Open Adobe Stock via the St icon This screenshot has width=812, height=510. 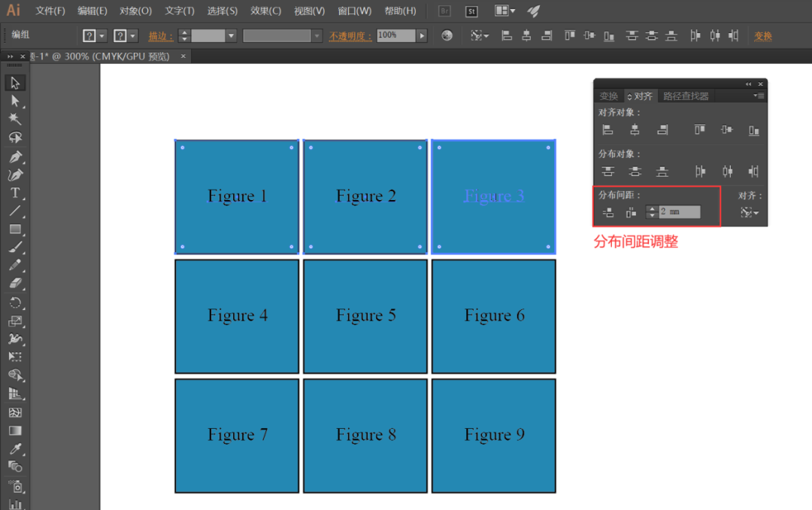point(471,11)
